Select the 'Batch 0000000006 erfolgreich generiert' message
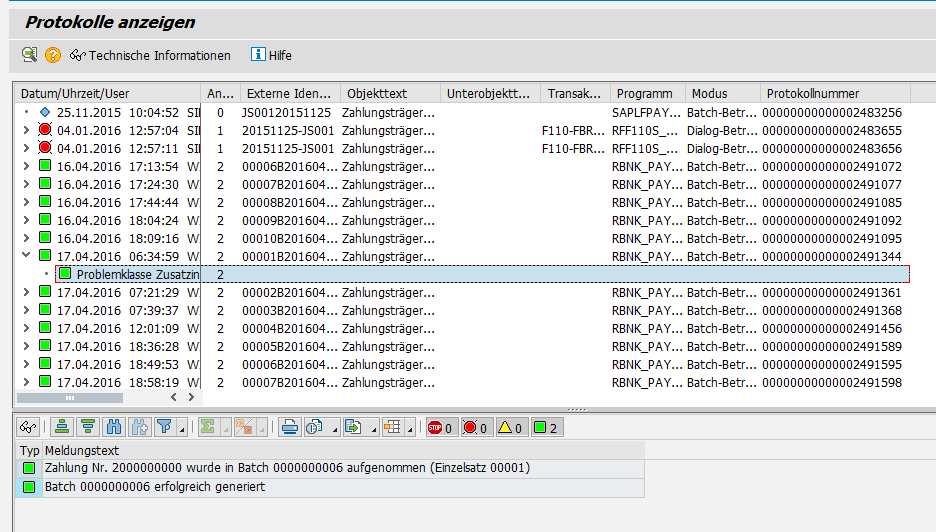Image resolution: width=936 pixels, height=532 pixels. pos(154,487)
